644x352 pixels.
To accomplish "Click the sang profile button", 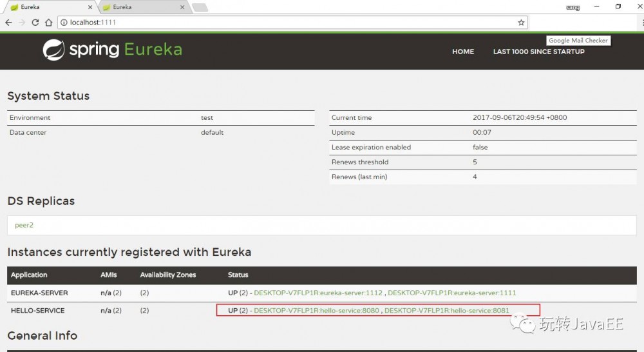I will pyautogui.click(x=573, y=7).
